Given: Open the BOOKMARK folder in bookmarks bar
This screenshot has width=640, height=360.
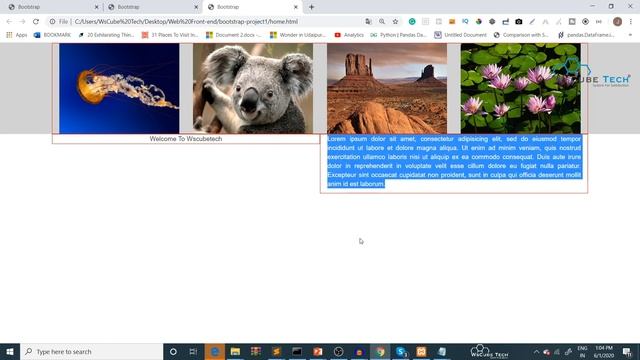Looking at the screenshot, I should coord(52,35).
